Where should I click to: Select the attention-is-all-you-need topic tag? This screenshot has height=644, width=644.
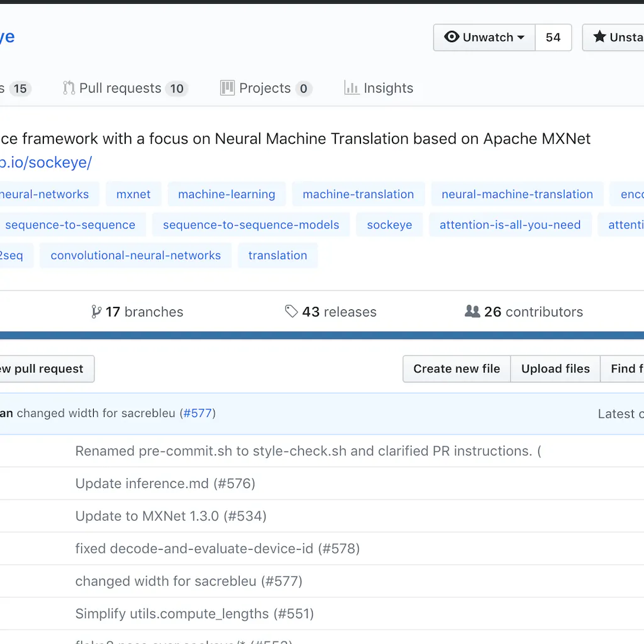point(509,225)
